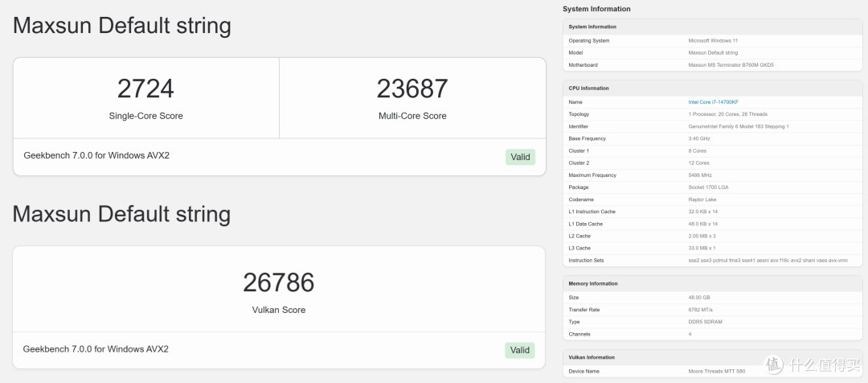Click the Maximum Frequency row label
The width and height of the screenshot is (868, 383).
coord(592,175)
